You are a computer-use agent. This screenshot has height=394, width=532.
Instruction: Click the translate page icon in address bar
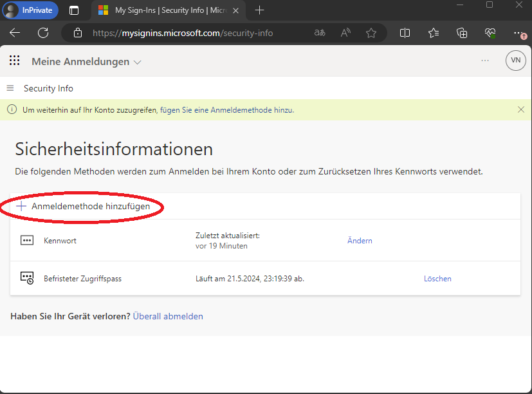[x=320, y=33]
